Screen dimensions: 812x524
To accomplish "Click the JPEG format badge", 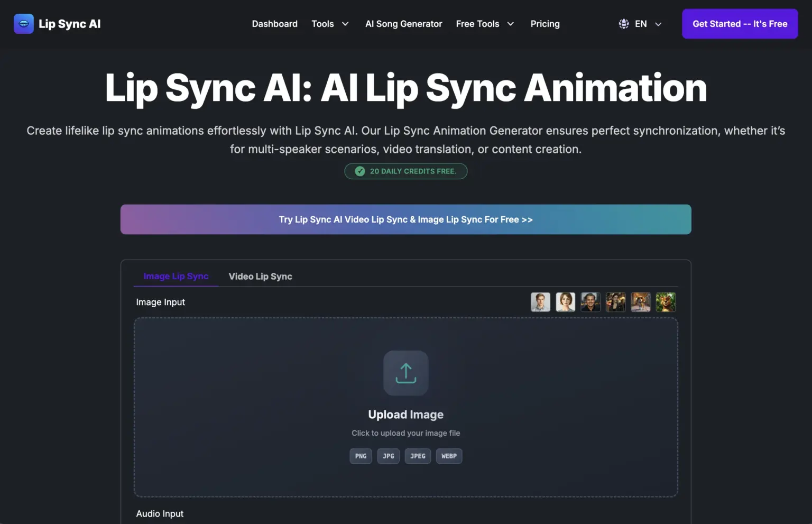I will tap(418, 456).
